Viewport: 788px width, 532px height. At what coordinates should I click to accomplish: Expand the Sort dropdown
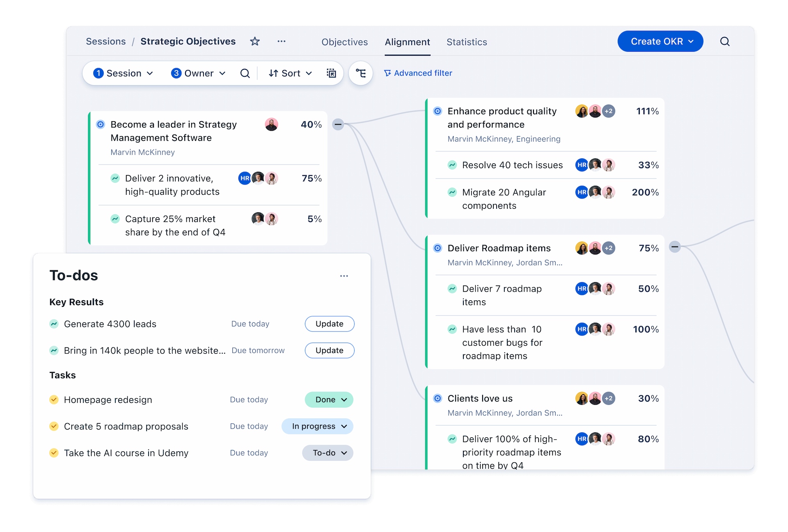290,73
